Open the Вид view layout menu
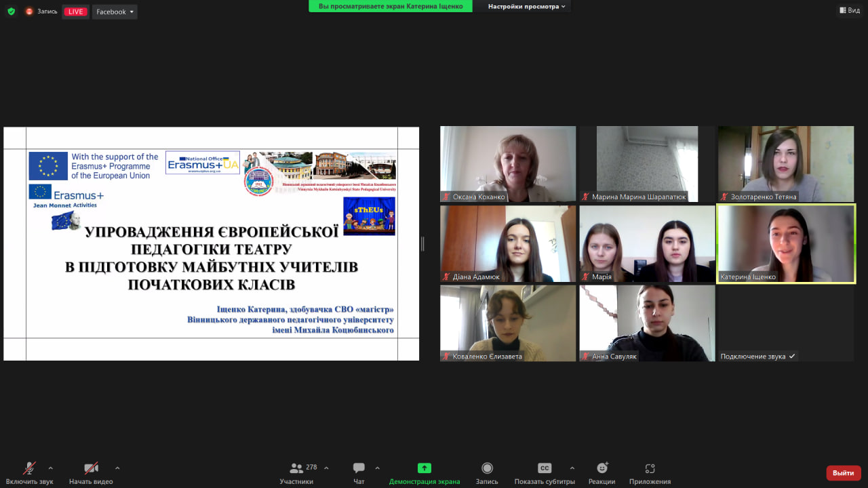 point(849,10)
